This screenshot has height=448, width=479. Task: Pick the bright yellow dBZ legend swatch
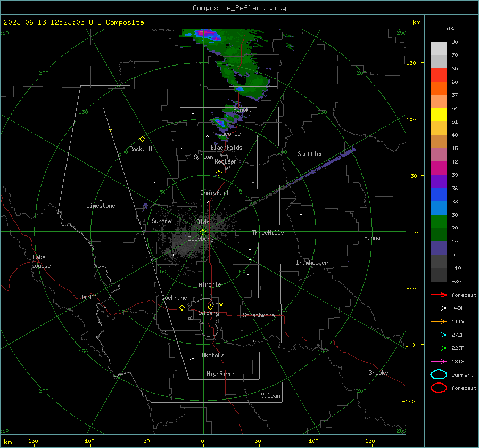point(439,115)
